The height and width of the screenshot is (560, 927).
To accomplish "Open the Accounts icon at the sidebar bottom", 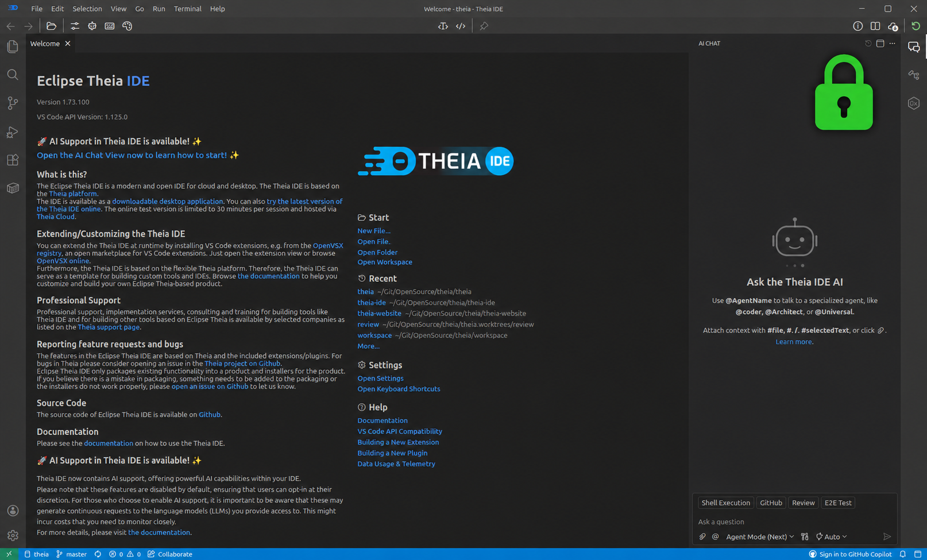I will 13,511.
